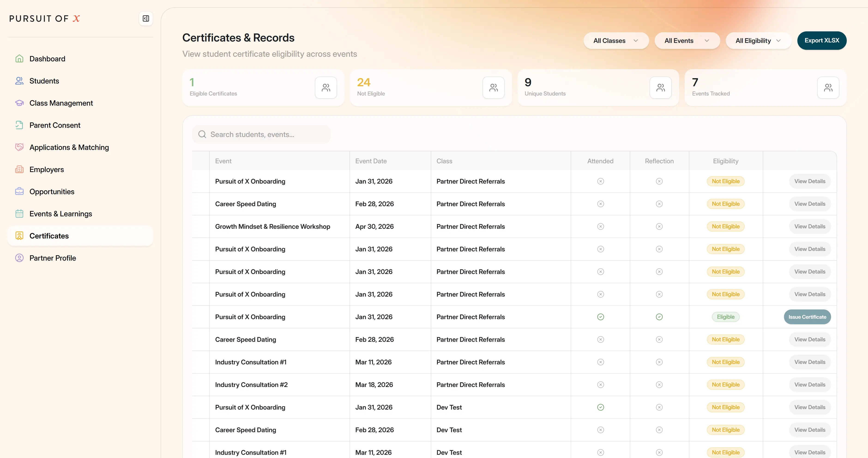View Details for Dev Test Pursuit of X Onboarding
868x458 pixels.
pyautogui.click(x=810, y=407)
